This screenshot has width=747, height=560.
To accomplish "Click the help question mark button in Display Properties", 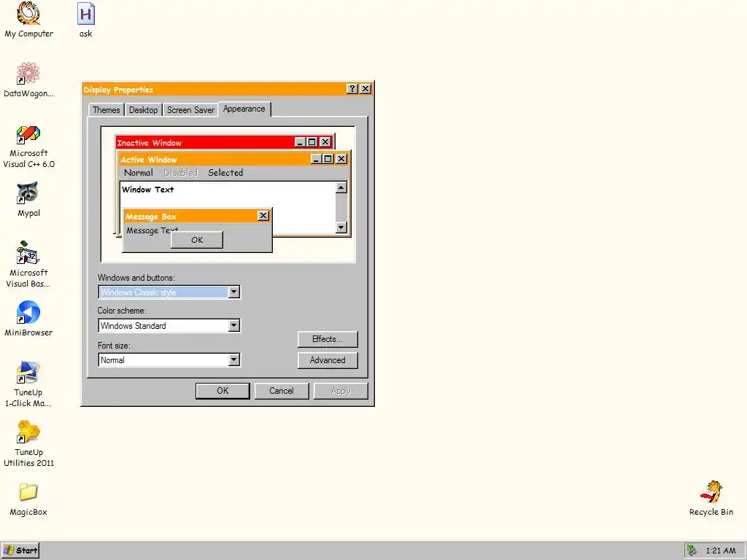I will [352, 89].
